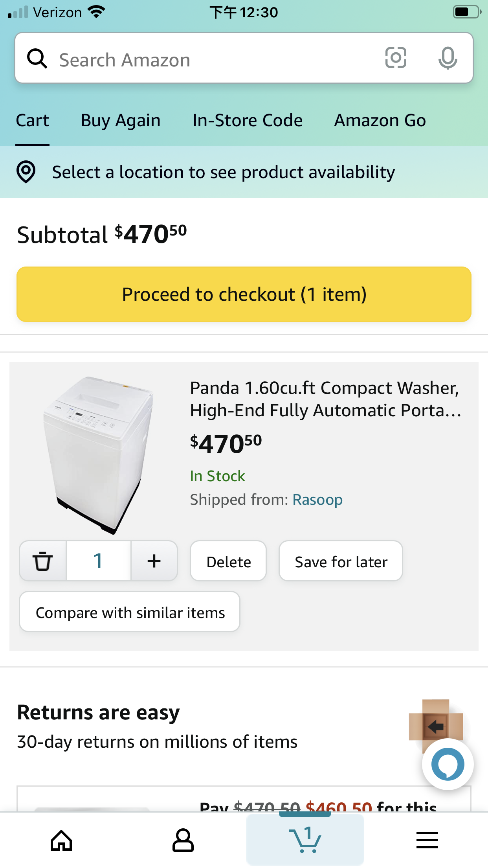Compare with similar items
Viewport: 488px width, 868px height.
(130, 612)
